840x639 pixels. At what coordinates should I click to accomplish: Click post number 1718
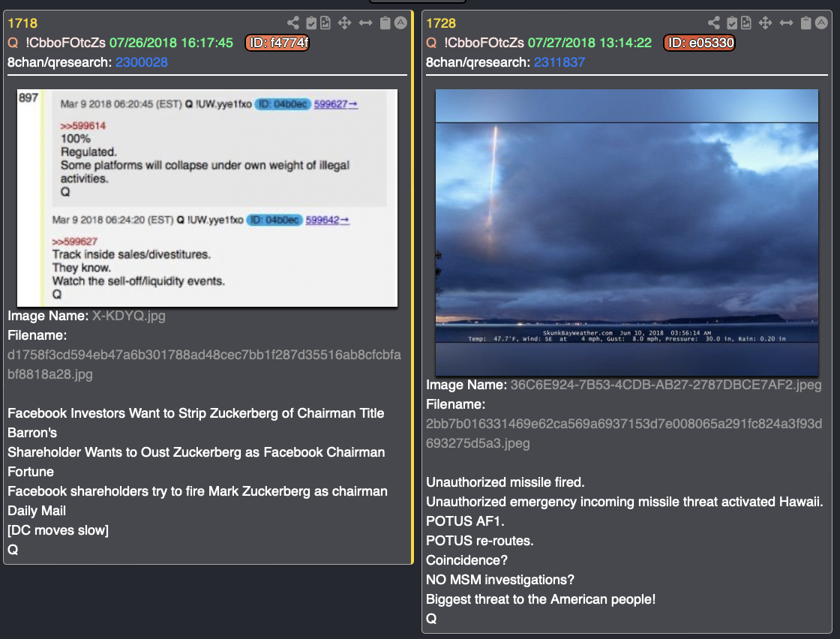(x=22, y=23)
